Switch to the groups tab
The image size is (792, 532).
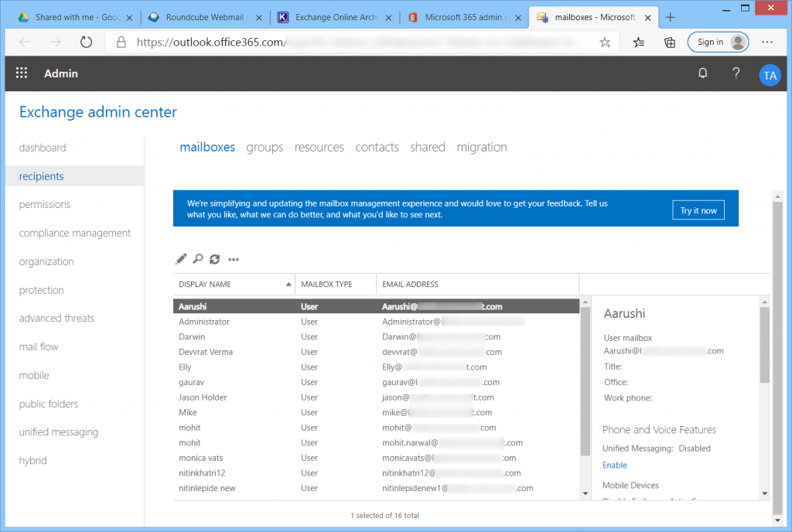click(265, 146)
